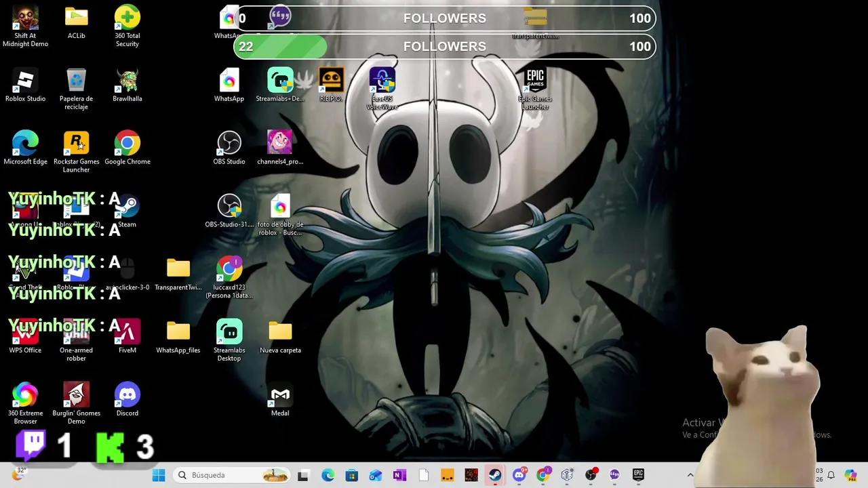Open the Windows Start menu
The image size is (868, 488).
coord(159,475)
